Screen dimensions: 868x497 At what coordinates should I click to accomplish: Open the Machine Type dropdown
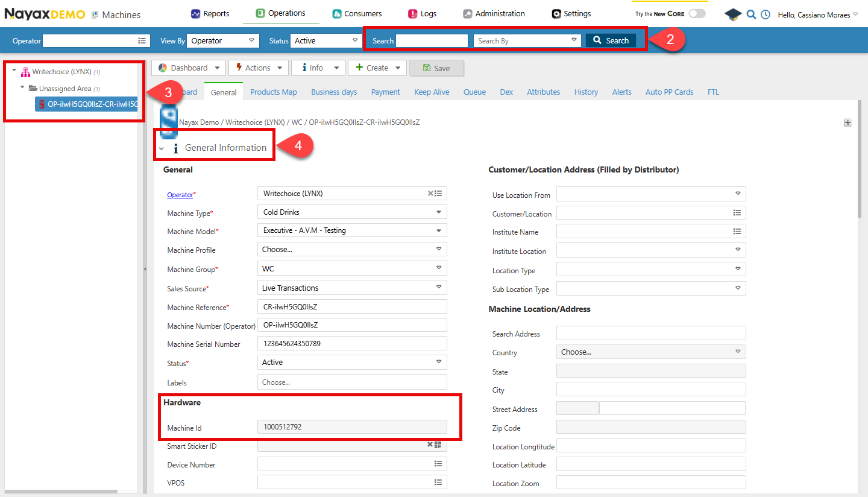[353, 212]
